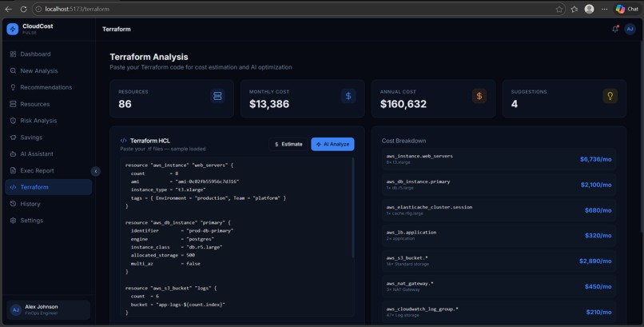The width and height of the screenshot is (644, 327).
Task: Click the Terraform HCL code bracket icon
Action: pyautogui.click(x=123, y=141)
